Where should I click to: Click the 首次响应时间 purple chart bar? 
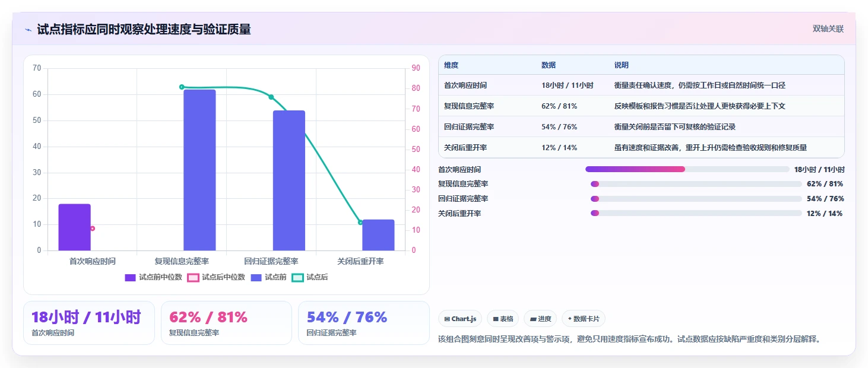pyautogui.click(x=75, y=227)
